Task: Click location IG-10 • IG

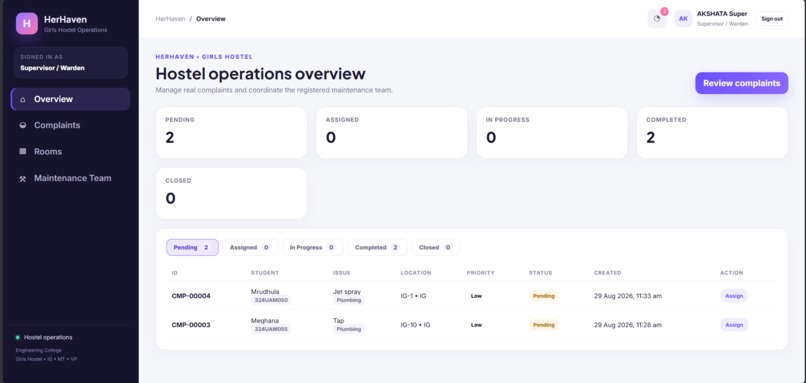Action: pos(415,325)
